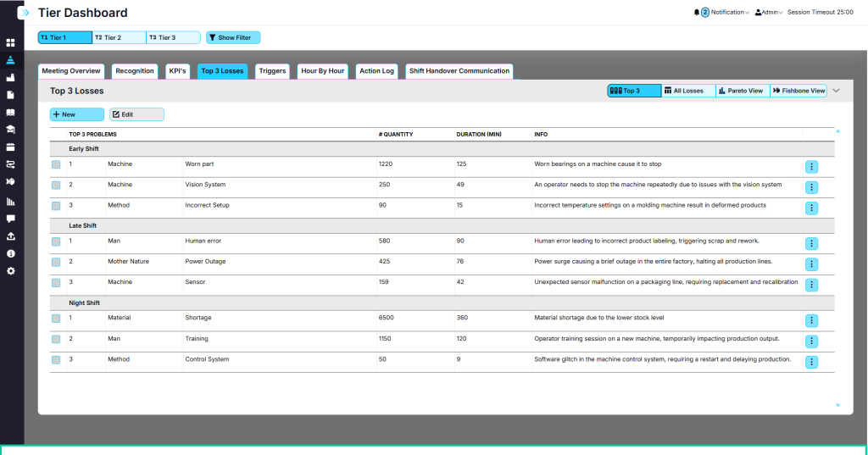Screen dimensions: 868x455
Task: Expand the Notification dropdown
Action: (730, 12)
